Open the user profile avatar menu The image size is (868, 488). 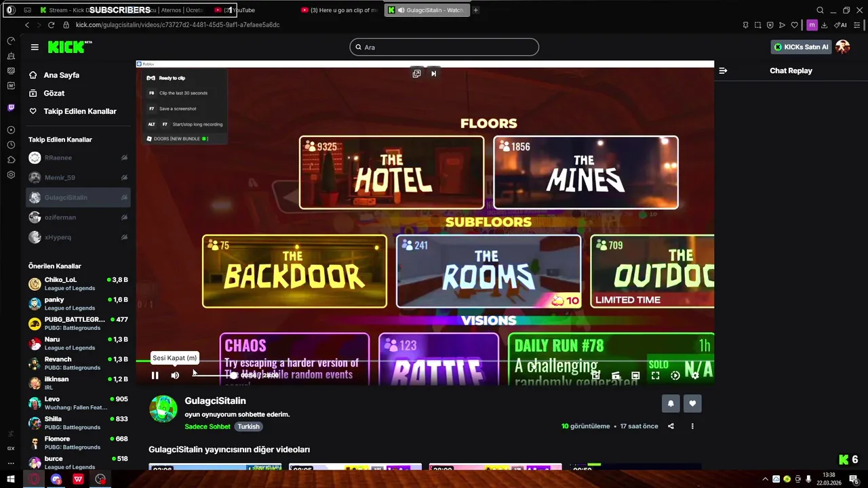pyautogui.click(x=843, y=47)
